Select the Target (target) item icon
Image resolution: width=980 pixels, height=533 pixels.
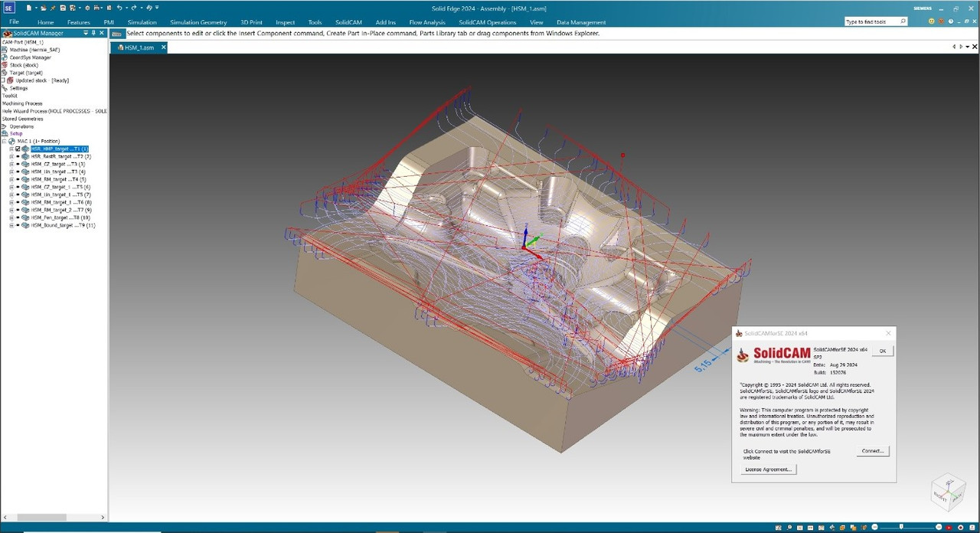[5, 73]
